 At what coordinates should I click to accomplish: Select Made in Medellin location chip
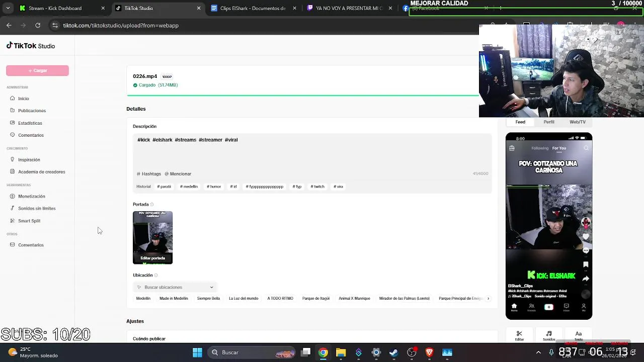point(174,299)
